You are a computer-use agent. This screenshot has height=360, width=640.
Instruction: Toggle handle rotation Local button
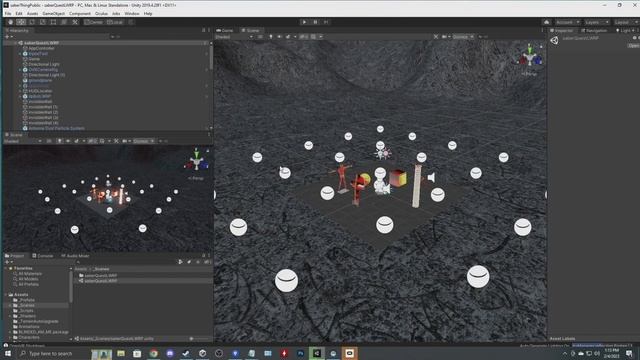(115, 22)
